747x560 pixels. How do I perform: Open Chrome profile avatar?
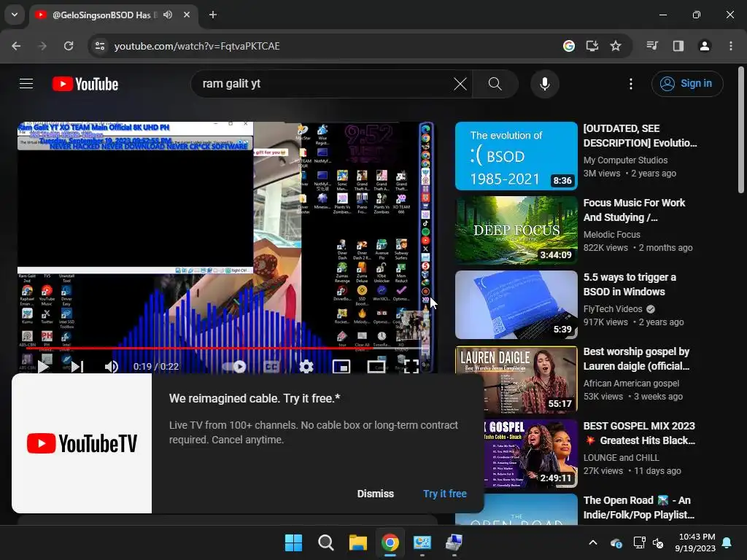pos(704,46)
